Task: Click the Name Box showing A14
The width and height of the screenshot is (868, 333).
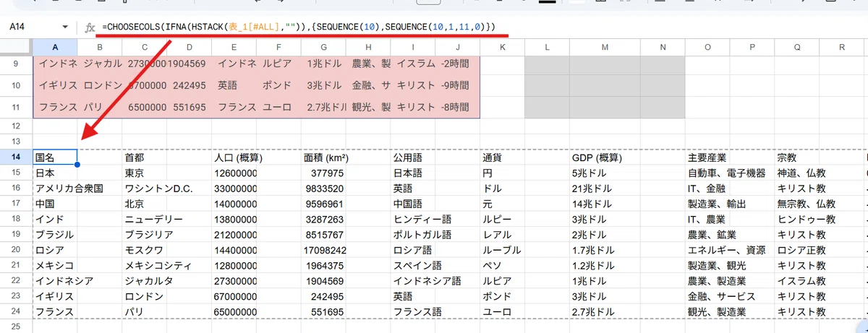Action: point(38,27)
